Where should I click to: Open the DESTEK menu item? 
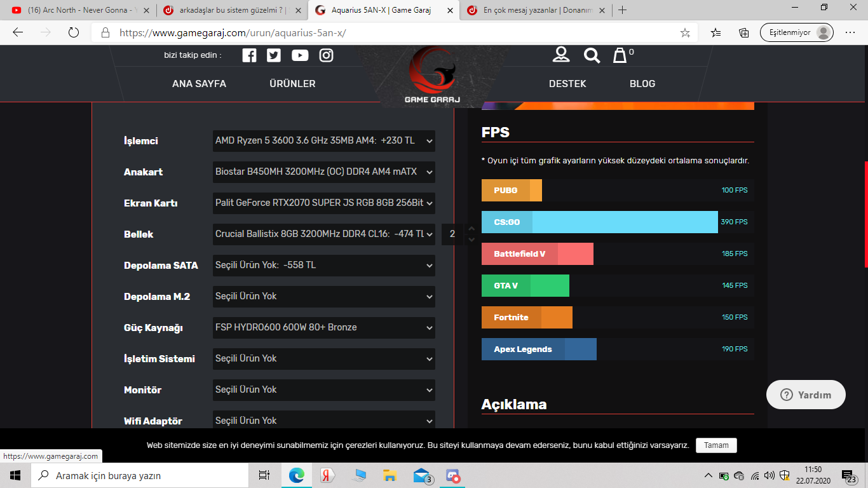pyautogui.click(x=567, y=83)
